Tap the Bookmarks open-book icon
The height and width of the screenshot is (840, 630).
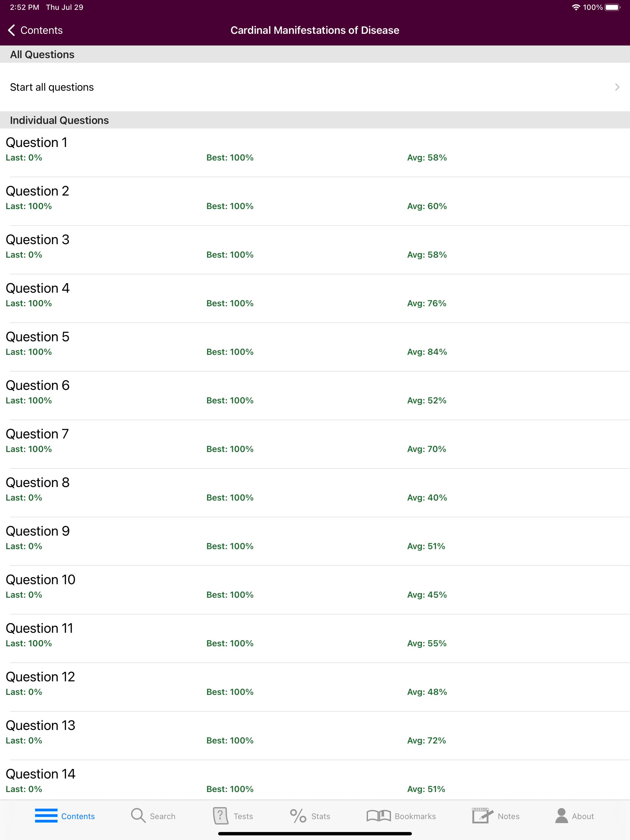click(378, 815)
